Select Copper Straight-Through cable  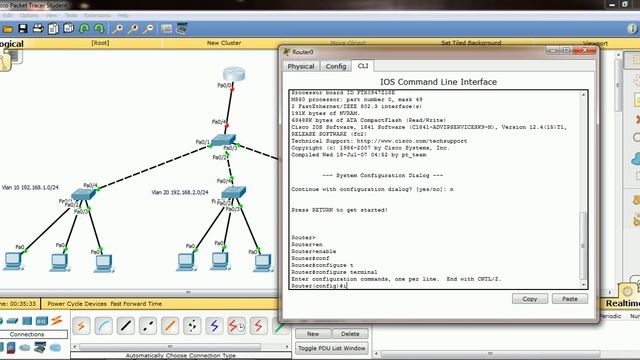(x=126, y=326)
